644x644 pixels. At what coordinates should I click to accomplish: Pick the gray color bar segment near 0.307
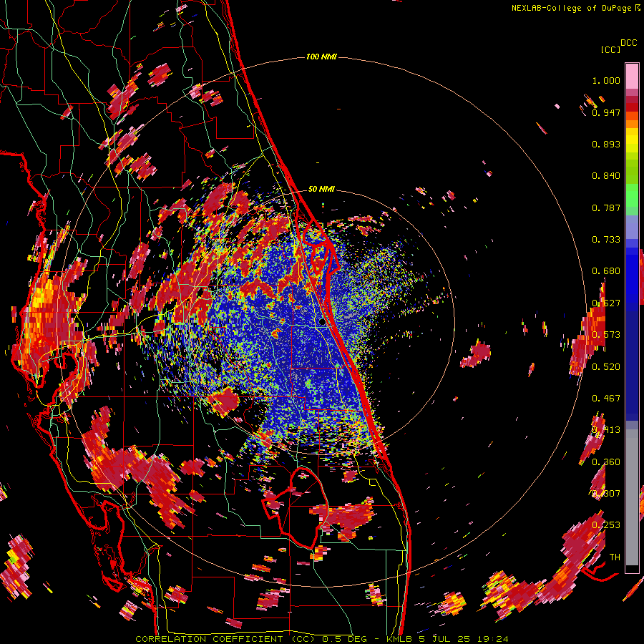point(632,497)
